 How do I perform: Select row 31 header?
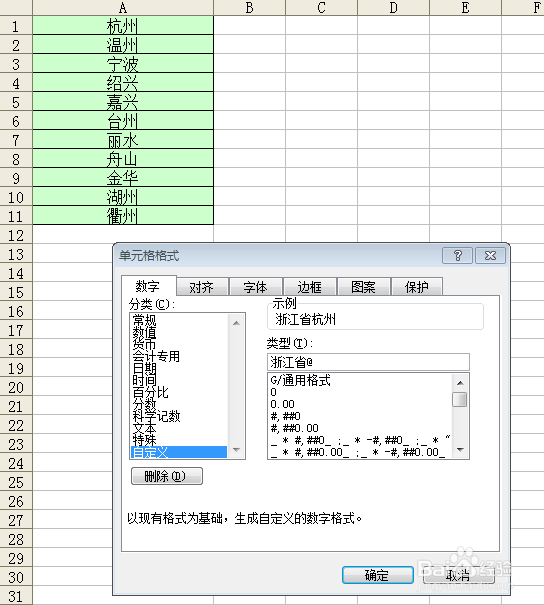tap(16, 596)
